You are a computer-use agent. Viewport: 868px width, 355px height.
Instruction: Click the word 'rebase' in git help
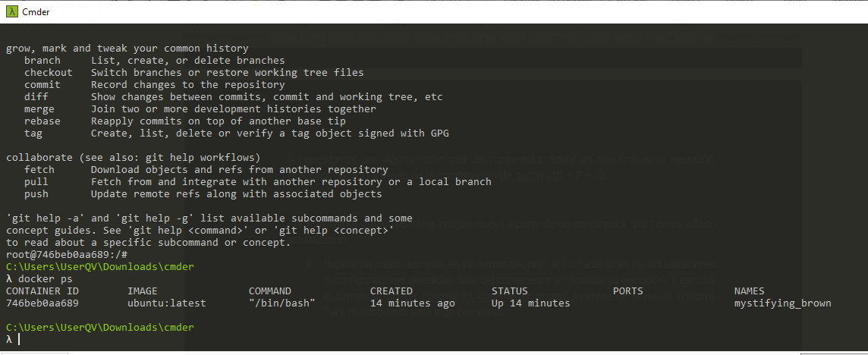42,121
